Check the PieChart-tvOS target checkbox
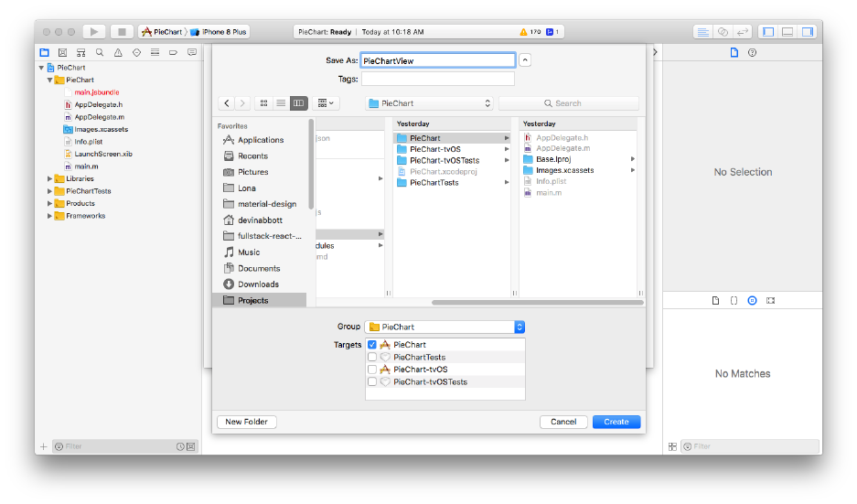The height and width of the screenshot is (504, 857). tap(372, 370)
